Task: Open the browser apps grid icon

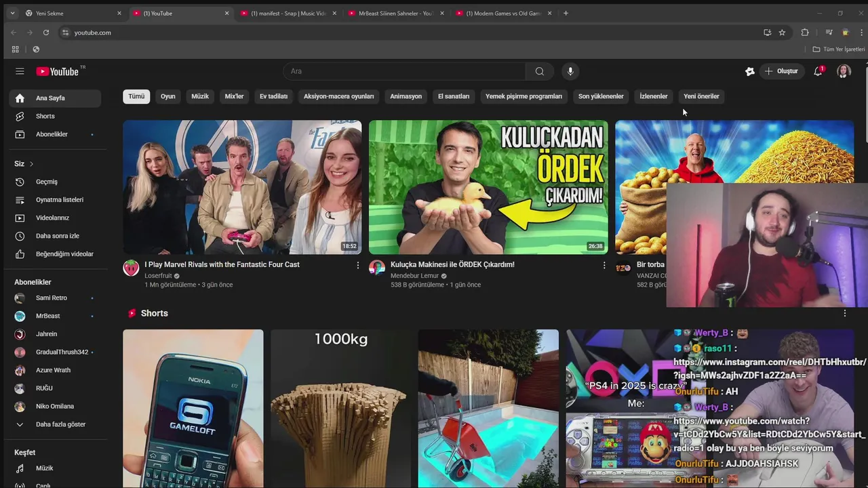Action: click(15, 49)
